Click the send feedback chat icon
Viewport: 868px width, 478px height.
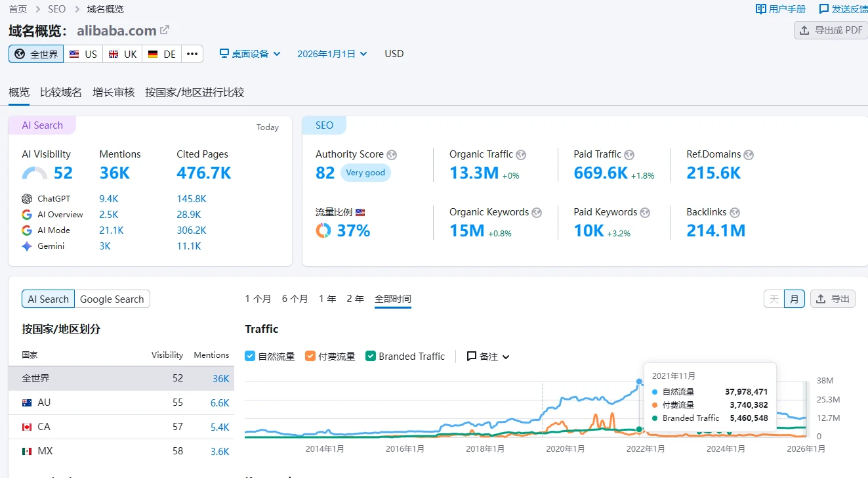[824, 9]
